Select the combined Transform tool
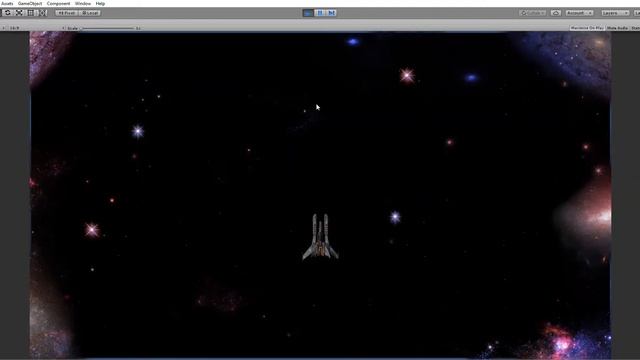 (43, 13)
